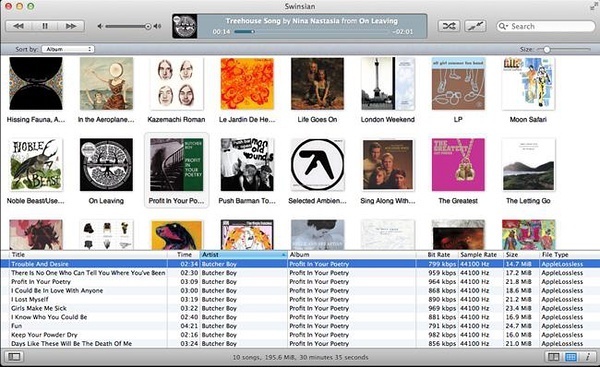Sort by the Bit Rate column
600x367 pixels.
pos(437,254)
